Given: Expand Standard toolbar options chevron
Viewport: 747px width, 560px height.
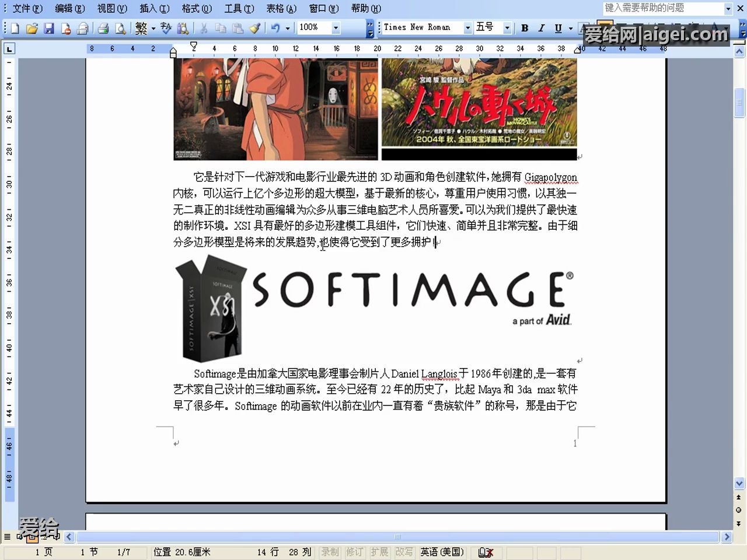Looking at the screenshot, I should click(370, 28).
